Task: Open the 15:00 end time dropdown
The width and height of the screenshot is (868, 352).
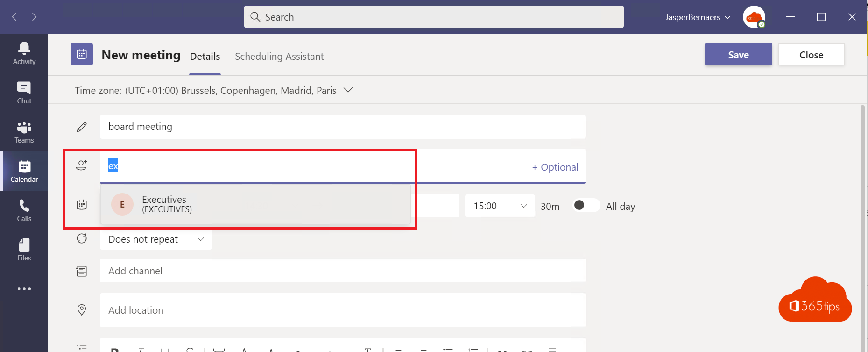Action: [x=500, y=206]
